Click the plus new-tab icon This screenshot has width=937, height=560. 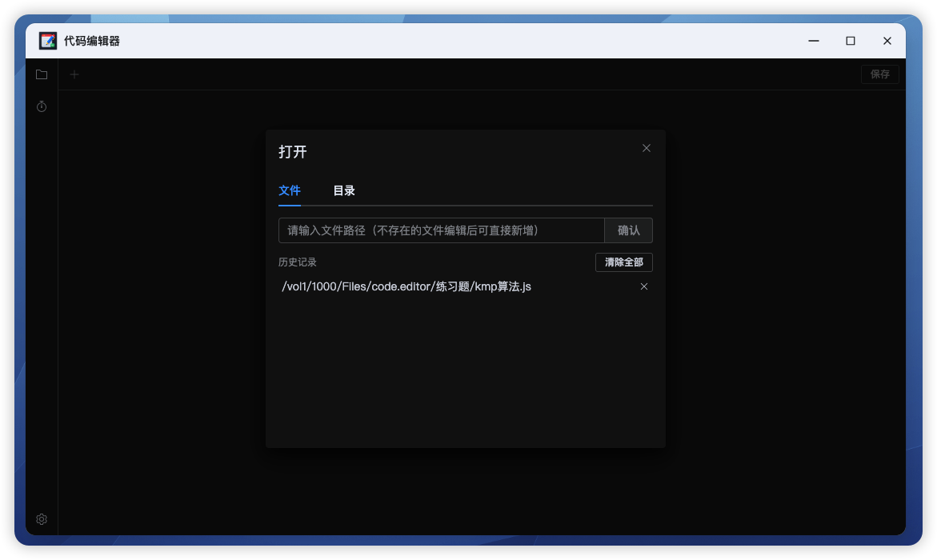click(x=74, y=74)
